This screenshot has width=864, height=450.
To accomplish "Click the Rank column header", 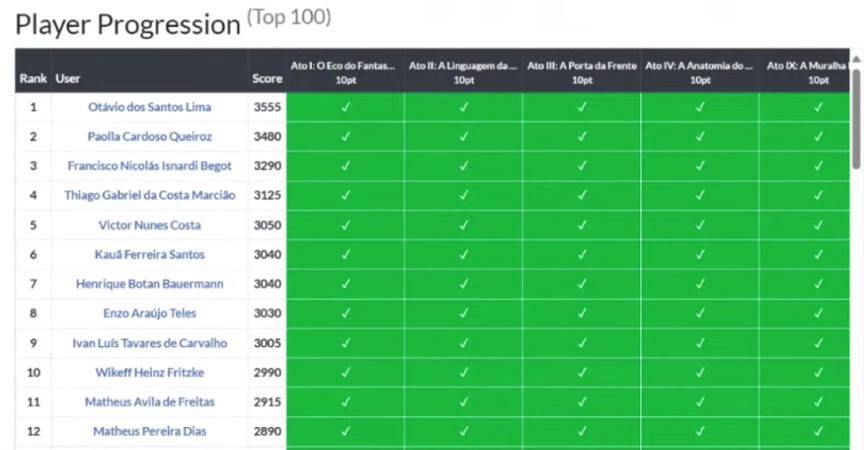I will click(33, 78).
